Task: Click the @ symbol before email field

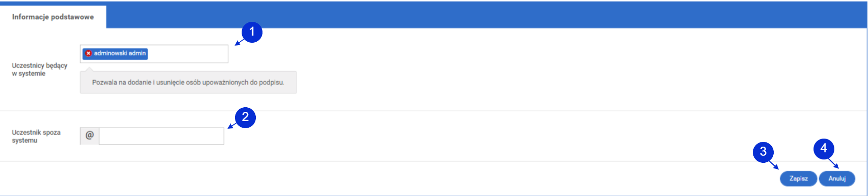Action: [90, 136]
